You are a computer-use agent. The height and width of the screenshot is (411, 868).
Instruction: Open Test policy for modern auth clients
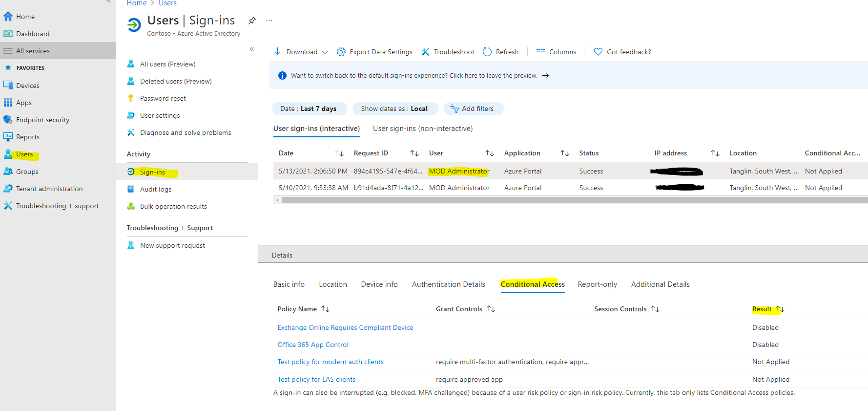click(331, 362)
